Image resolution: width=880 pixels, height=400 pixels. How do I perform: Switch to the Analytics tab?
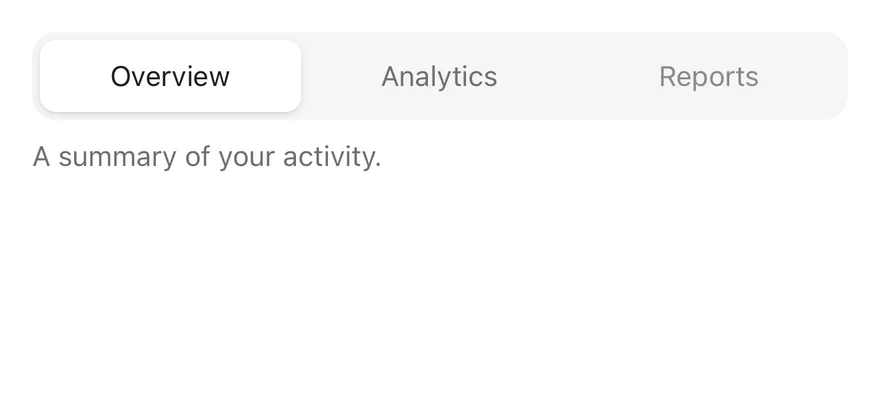pyautogui.click(x=439, y=76)
